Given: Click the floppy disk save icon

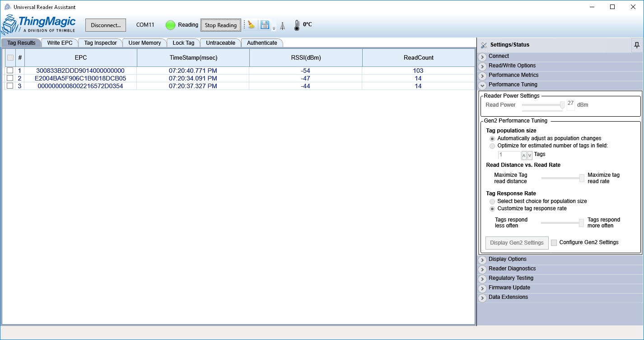Looking at the screenshot, I should point(265,25).
